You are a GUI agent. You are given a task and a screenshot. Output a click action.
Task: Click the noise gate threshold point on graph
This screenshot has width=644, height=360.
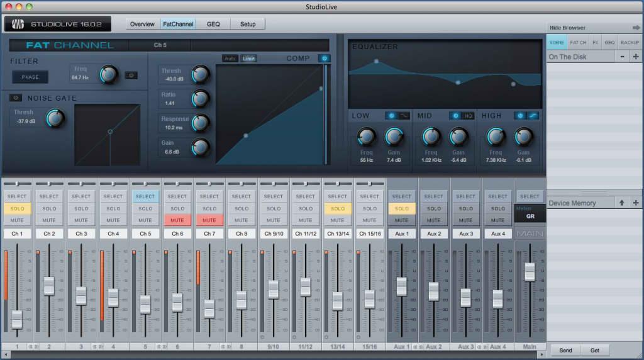pos(110,132)
